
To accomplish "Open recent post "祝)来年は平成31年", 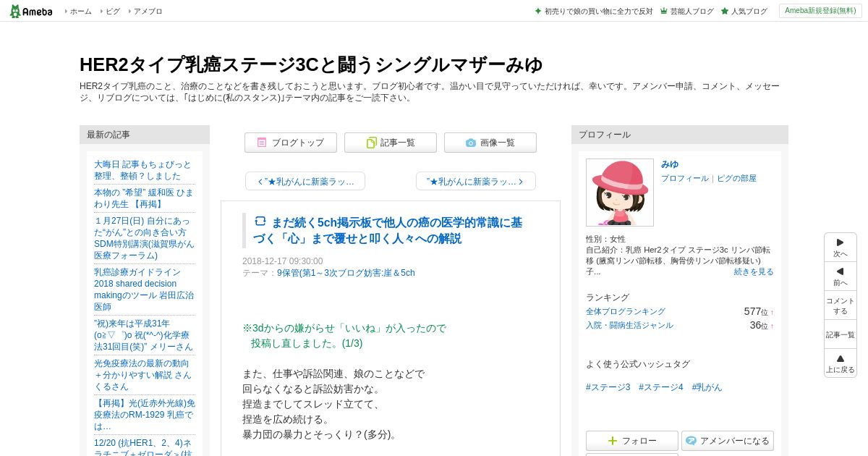I will [144, 335].
